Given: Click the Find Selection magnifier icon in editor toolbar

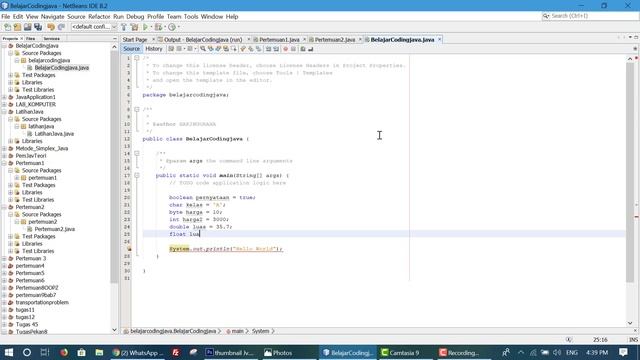Looking at the screenshot, I should pyautogui.click(x=203, y=49).
